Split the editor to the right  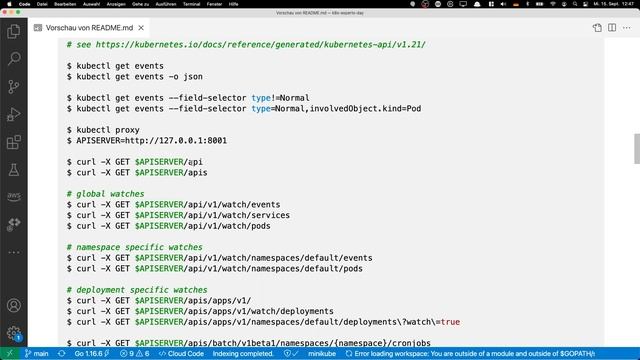pyautogui.click(x=612, y=28)
